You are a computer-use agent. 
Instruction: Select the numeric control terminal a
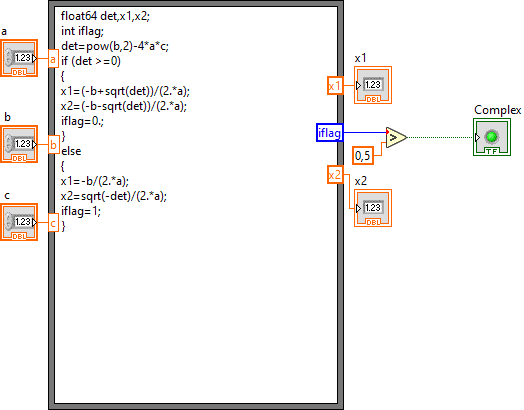(19, 58)
